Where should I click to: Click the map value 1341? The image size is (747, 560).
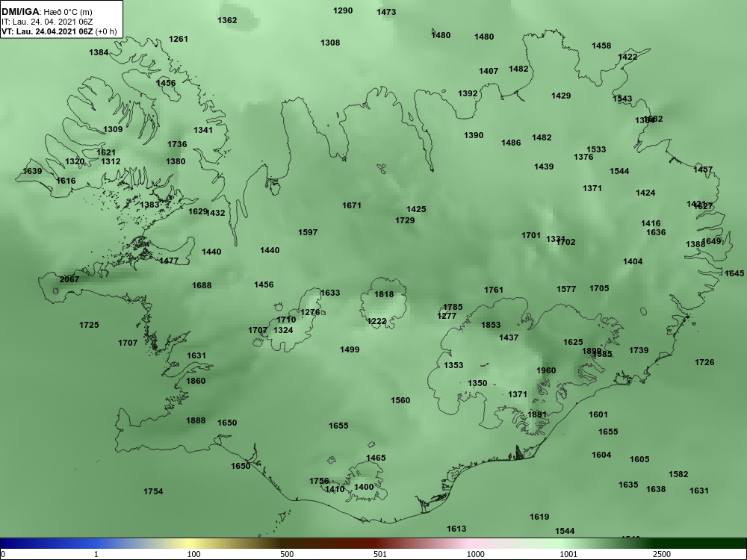(203, 129)
